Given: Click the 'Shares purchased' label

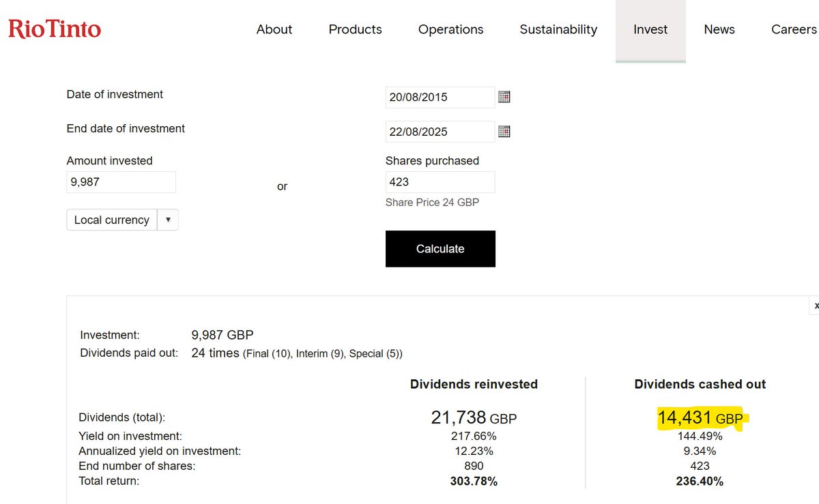Looking at the screenshot, I should 432,161.
